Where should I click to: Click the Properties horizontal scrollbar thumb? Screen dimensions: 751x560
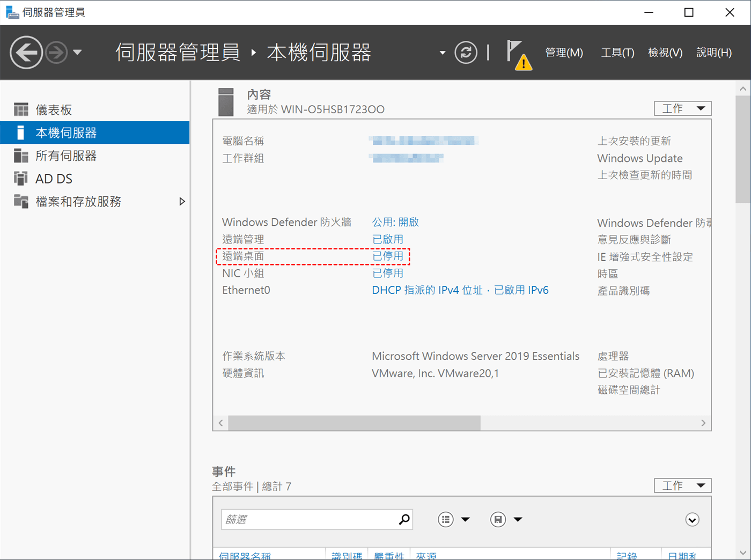coord(354,423)
